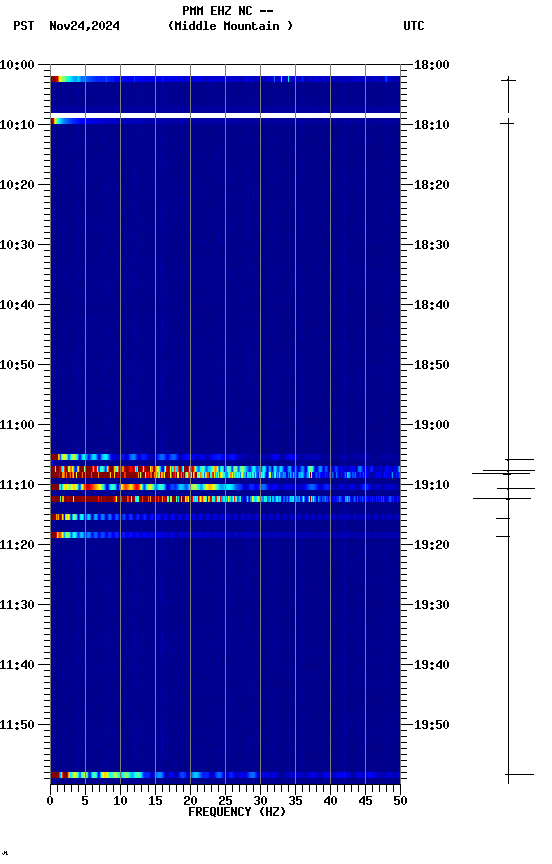
Task: Click the seismogram tick near 18:10
Action: (x=507, y=123)
